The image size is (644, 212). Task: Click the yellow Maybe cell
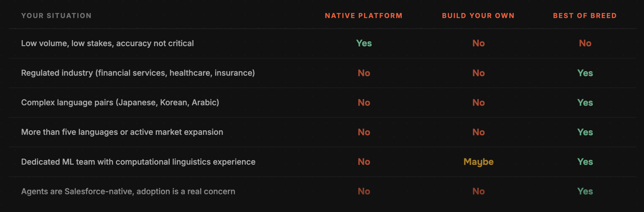coord(478,162)
